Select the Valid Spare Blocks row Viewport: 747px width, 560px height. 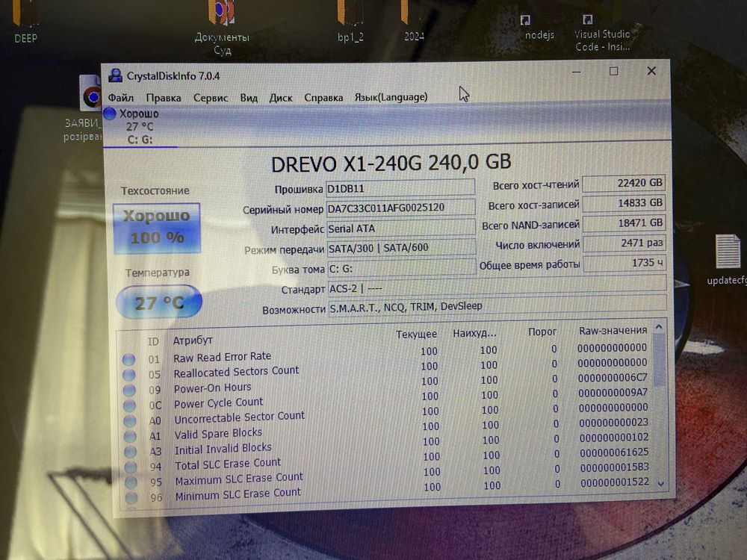click(386, 429)
